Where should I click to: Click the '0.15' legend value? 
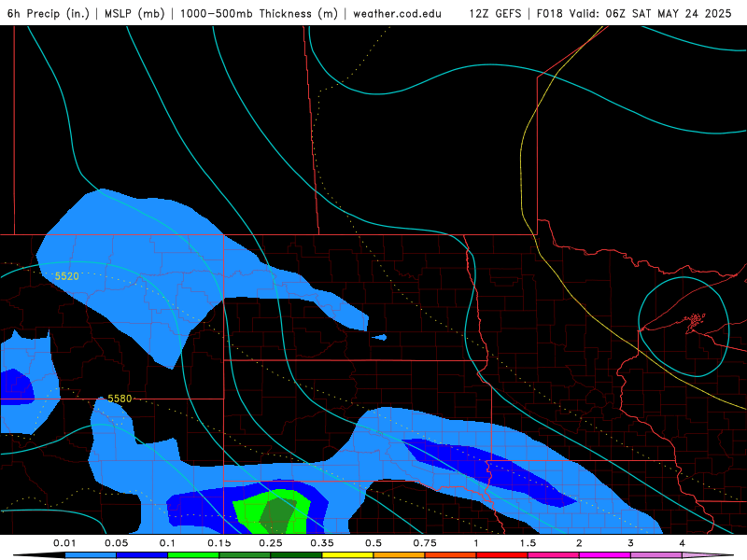[219, 543]
